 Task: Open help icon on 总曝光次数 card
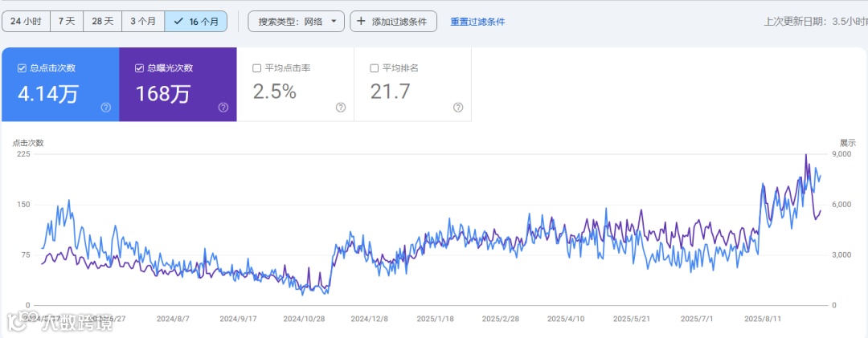pyautogui.click(x=223, y=108)
